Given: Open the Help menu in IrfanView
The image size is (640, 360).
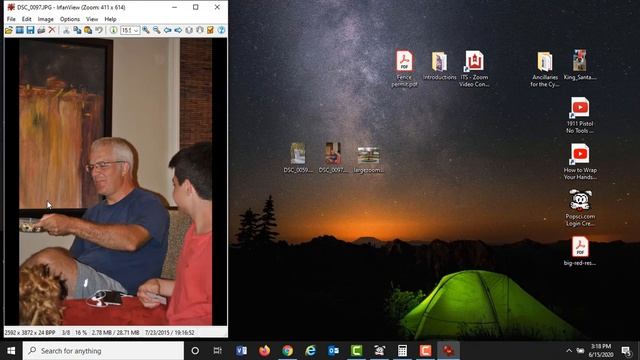Looking at the screenshot, I should point(110,19).
